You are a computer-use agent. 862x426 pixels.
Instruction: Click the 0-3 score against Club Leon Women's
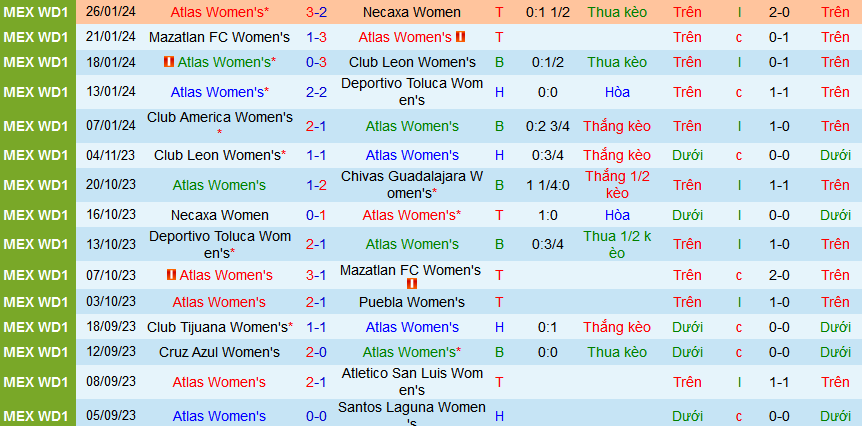(316, 62)
